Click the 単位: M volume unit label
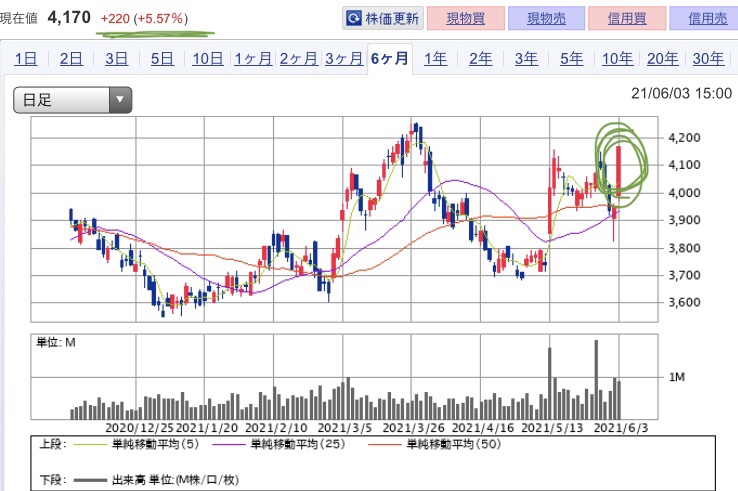 tap(56, 342)
